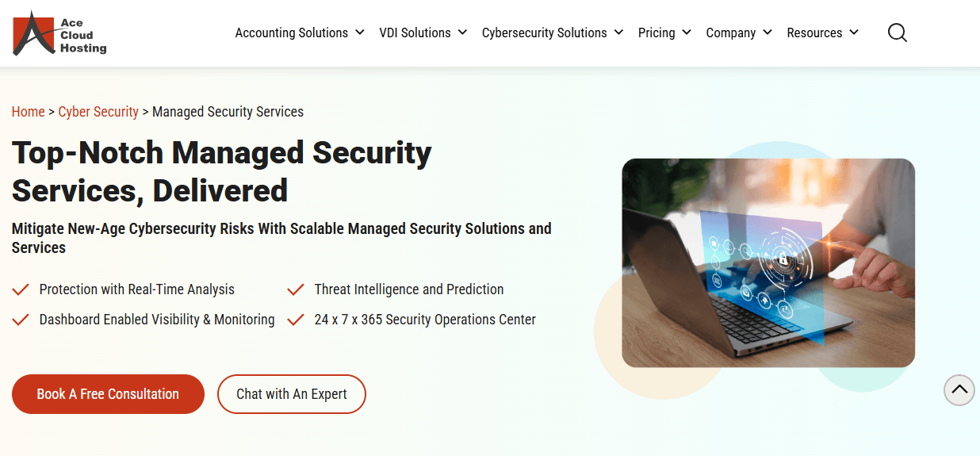Click the Ace Cloud Hosting logo
This screenshot has width=980, height=456.
pyautogui.click(x=59, y=33)
